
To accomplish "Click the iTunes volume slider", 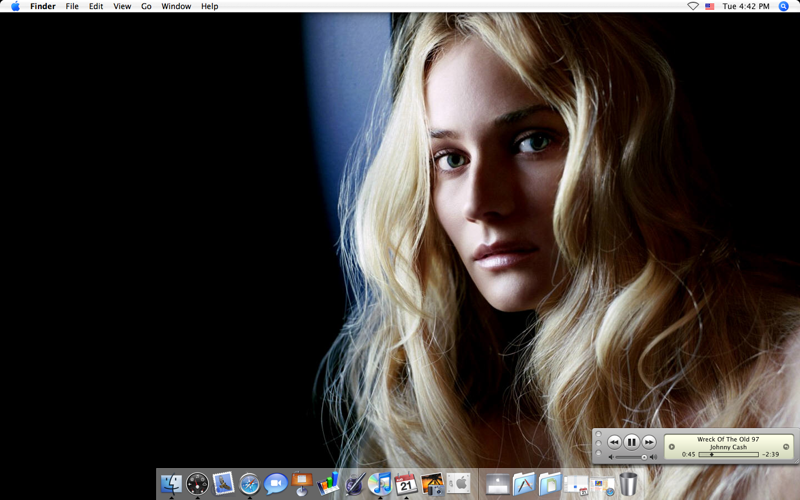I will coord(631,457).
